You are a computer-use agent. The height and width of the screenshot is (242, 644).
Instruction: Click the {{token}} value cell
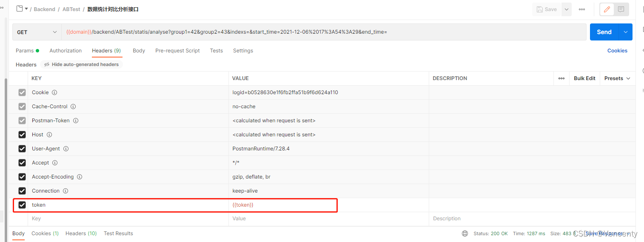(329, 205)
